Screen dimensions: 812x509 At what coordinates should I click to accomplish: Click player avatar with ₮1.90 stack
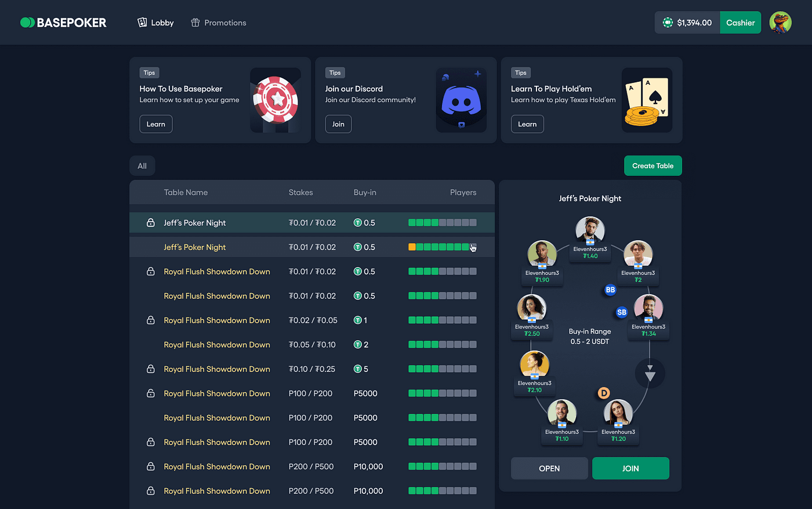(542, 254)
